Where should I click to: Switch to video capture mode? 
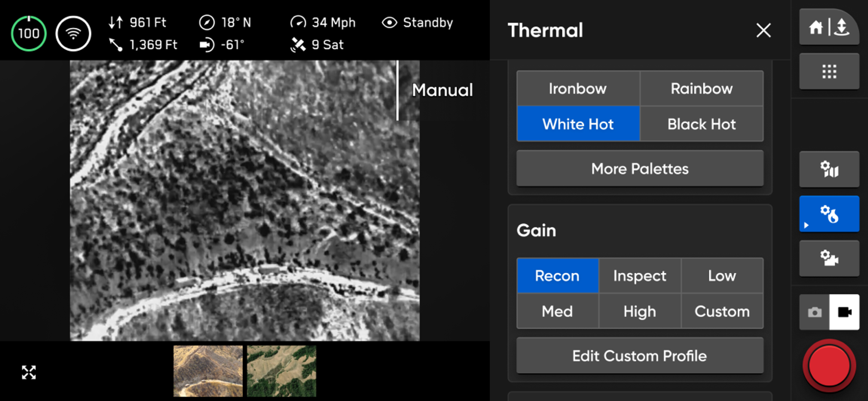click(844, 312)
